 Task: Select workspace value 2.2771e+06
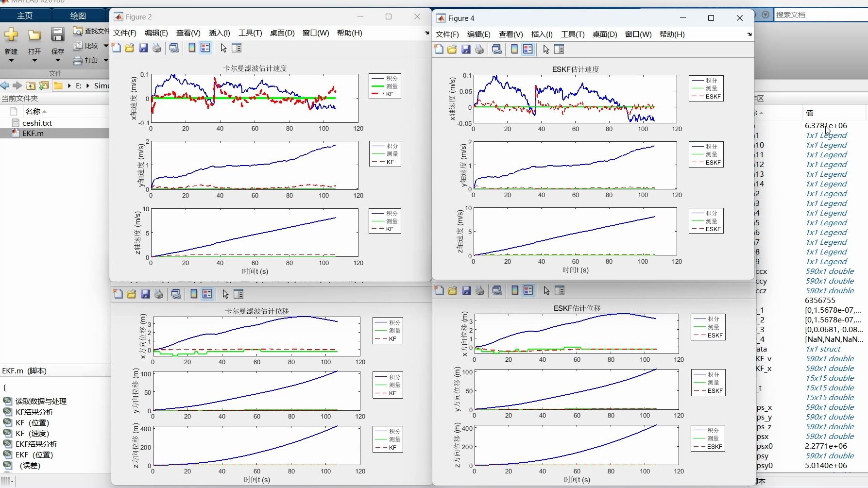(x=826, y=446)
